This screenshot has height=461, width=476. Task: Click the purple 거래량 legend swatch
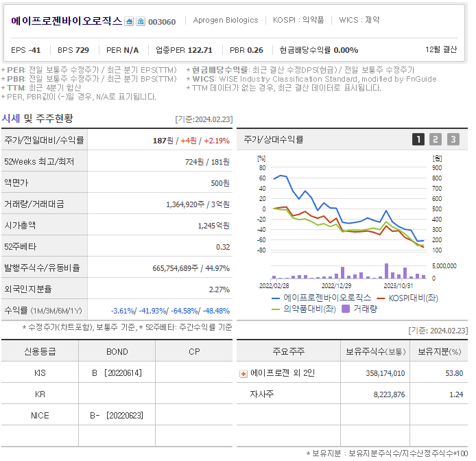click(346, 309)
